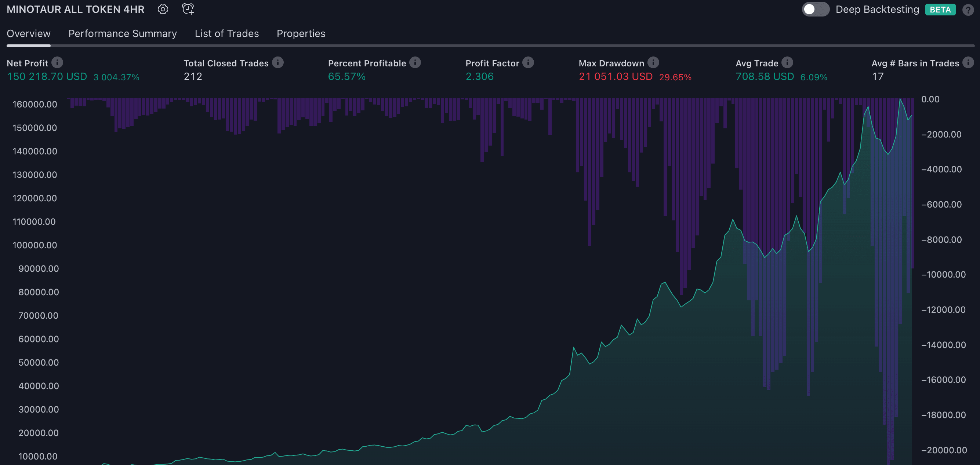
Task: Select the Overview tab
Action: click(x=29, y=33)
